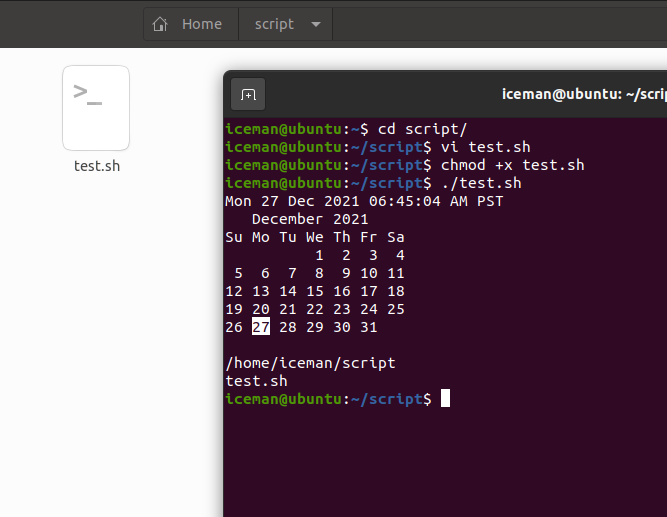The height and width of the screenshot is (517, 667).
Task: Click the script path bar button
Action: coord(285,24)
